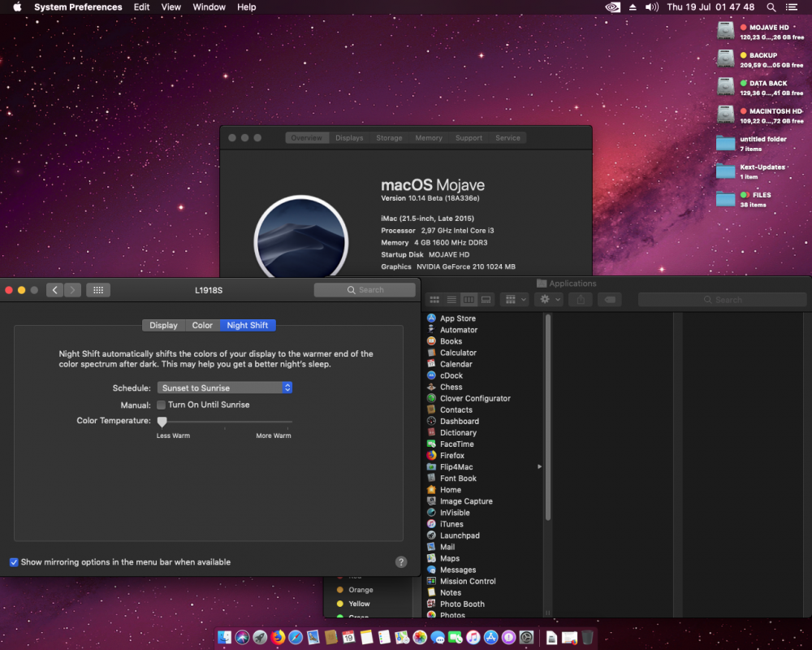
Task: Click Finder Share toolbar button
Action: (581, 300)
